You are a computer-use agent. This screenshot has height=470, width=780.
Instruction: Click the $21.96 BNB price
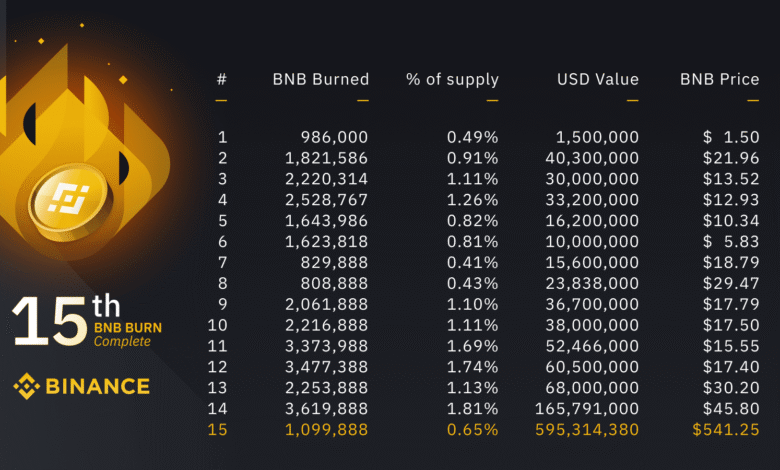(x=731, y=158)
